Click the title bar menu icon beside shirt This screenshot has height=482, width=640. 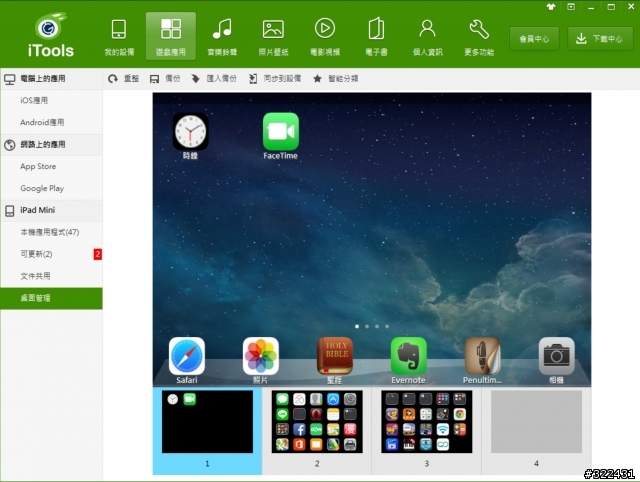tap(571, 7)
